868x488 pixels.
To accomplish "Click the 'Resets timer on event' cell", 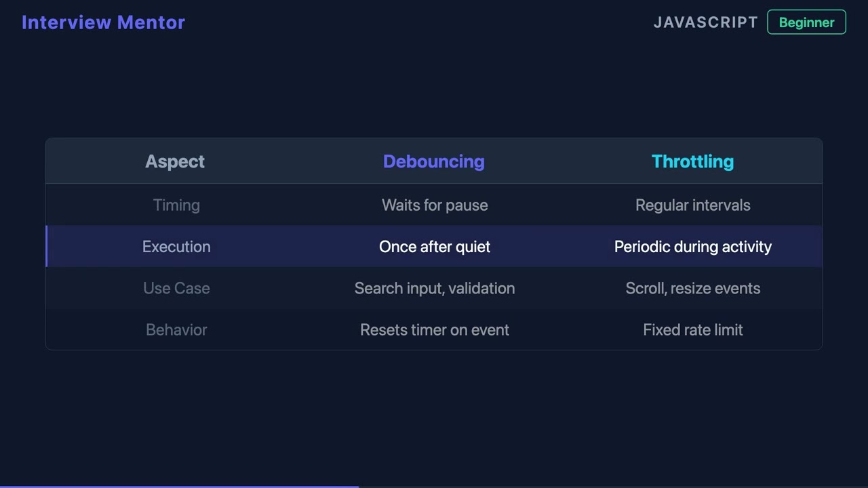I will tap(435, 329).
